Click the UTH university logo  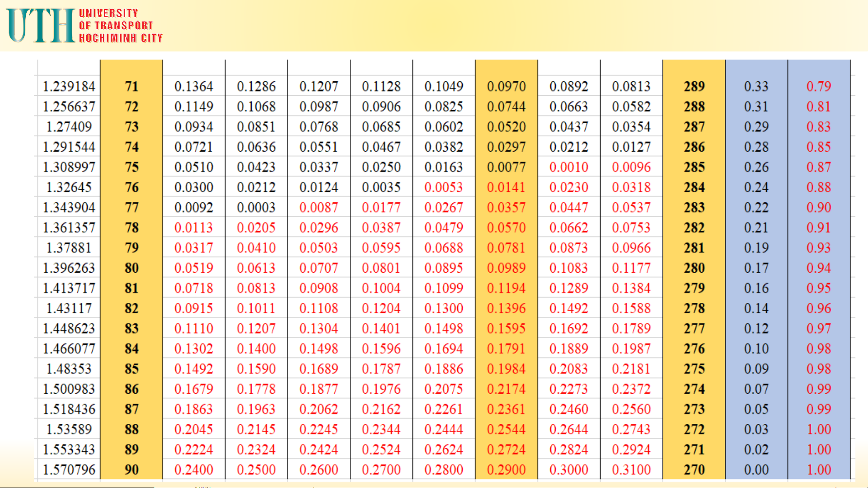pos(40,25)
